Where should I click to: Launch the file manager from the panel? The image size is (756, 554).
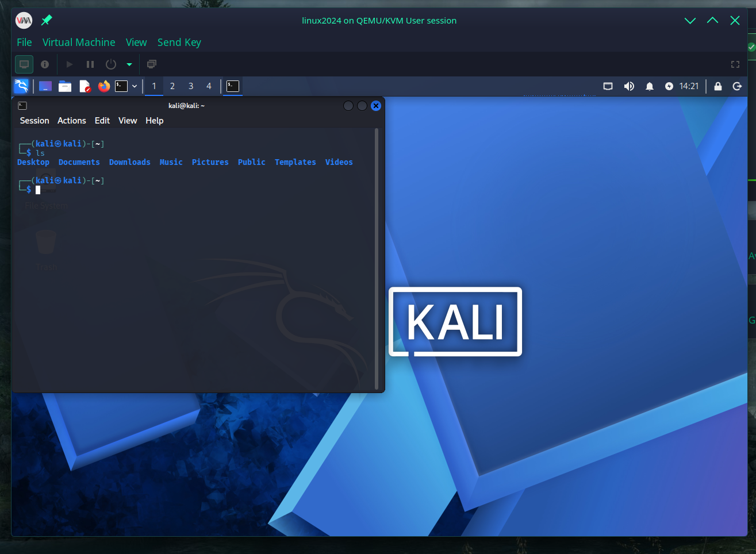tap(65, 86)
